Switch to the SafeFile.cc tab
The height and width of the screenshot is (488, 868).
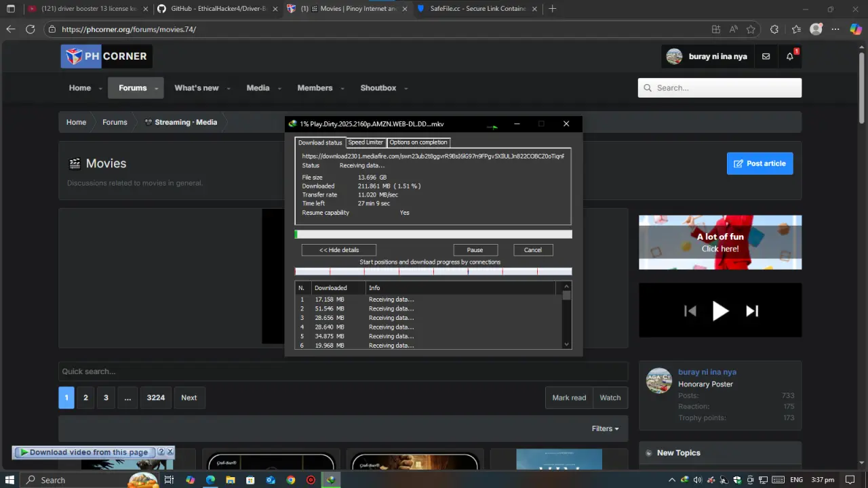pyautogui.click(x=477, y=9)
